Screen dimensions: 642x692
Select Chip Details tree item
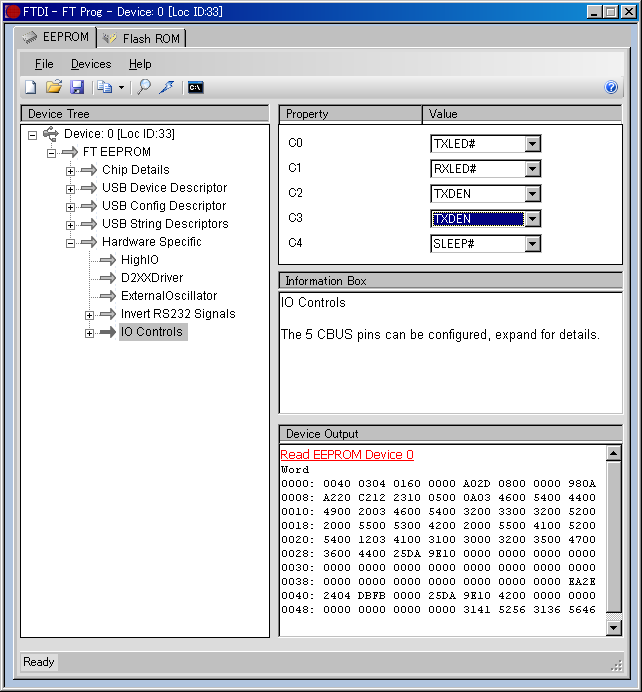(x=136, y=170)
